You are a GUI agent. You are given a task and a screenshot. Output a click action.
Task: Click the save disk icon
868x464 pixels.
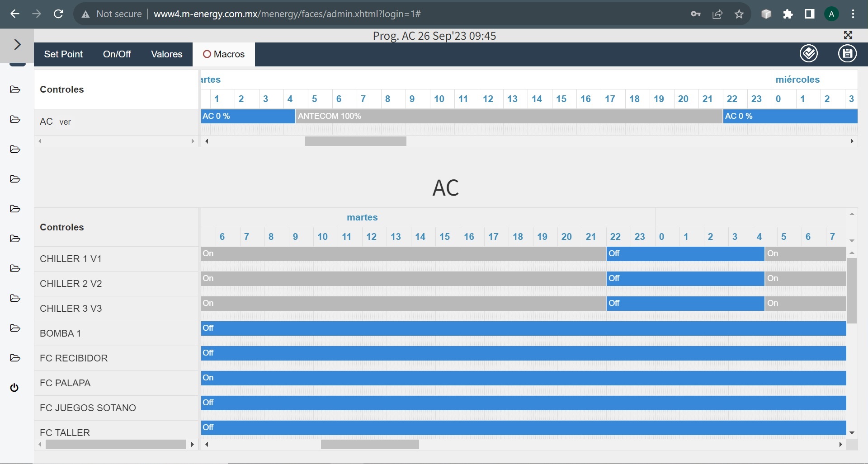click(847, 54)
